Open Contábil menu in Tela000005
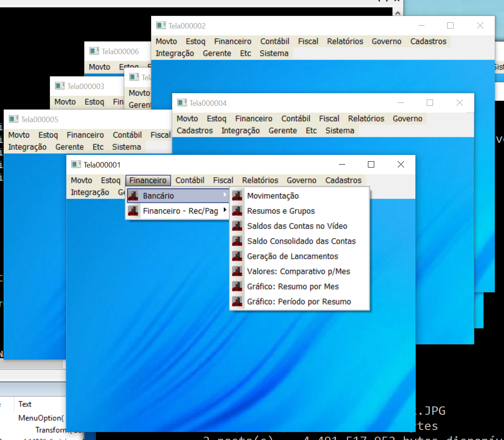504x440 pixels. tap(127, 135)
